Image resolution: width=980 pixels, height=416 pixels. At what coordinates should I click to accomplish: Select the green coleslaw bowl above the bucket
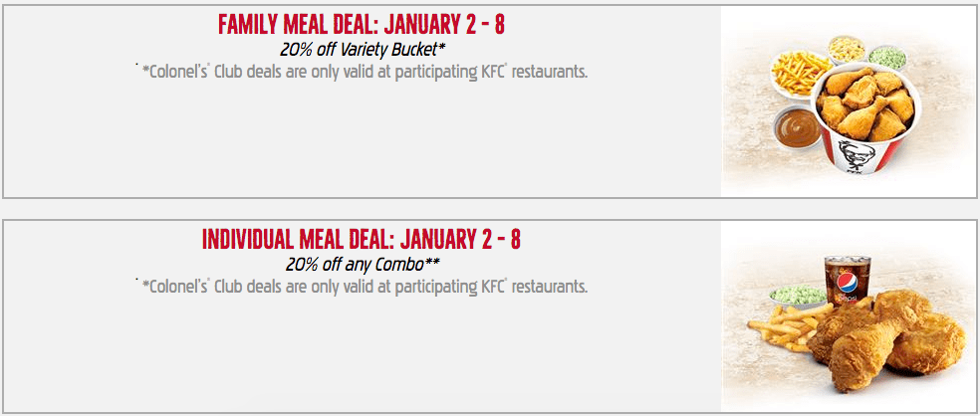tap(886, 58)
